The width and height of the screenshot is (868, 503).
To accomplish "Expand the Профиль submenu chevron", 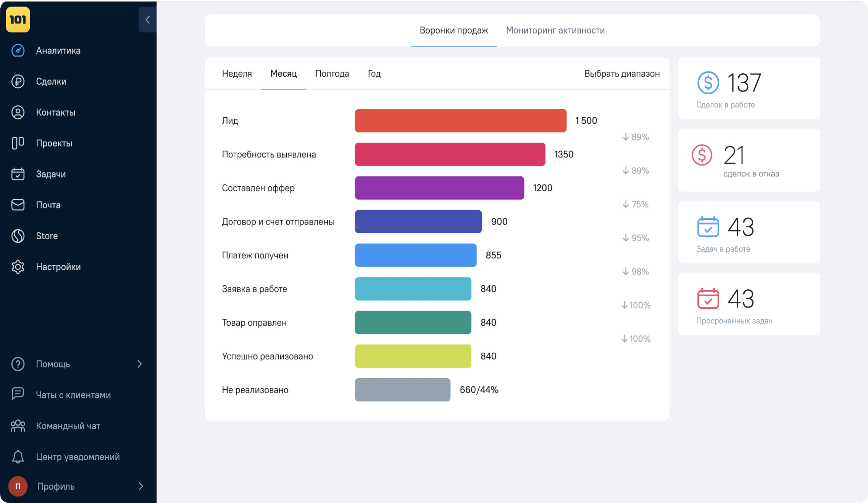I will click(x=140, y=486).
